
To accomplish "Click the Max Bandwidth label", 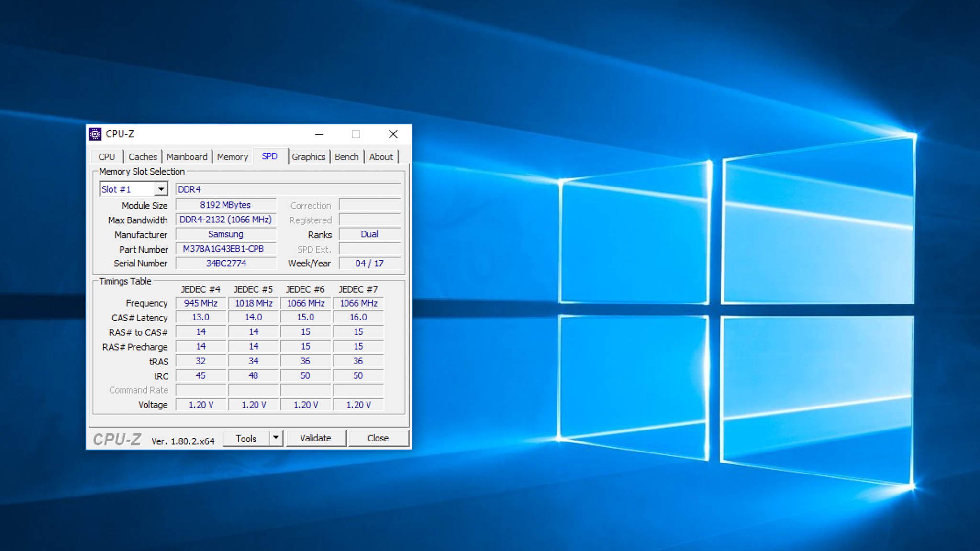I will point(138,220).
